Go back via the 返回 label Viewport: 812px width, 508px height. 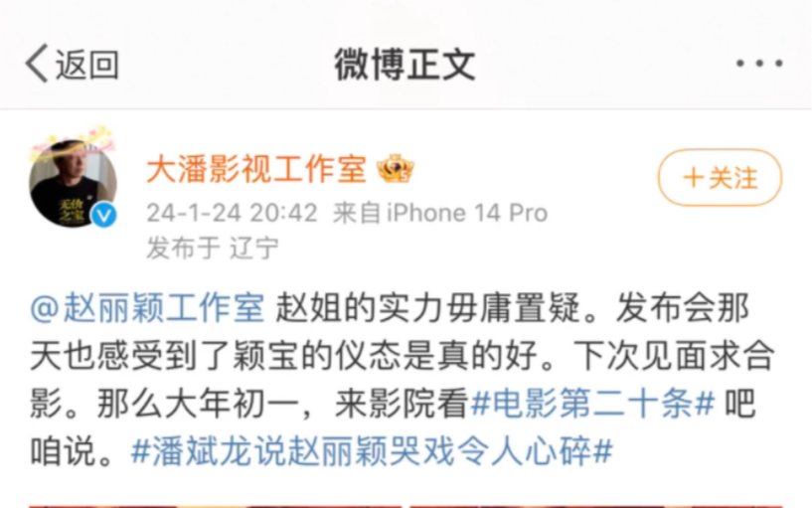click(x=87, y=65)
